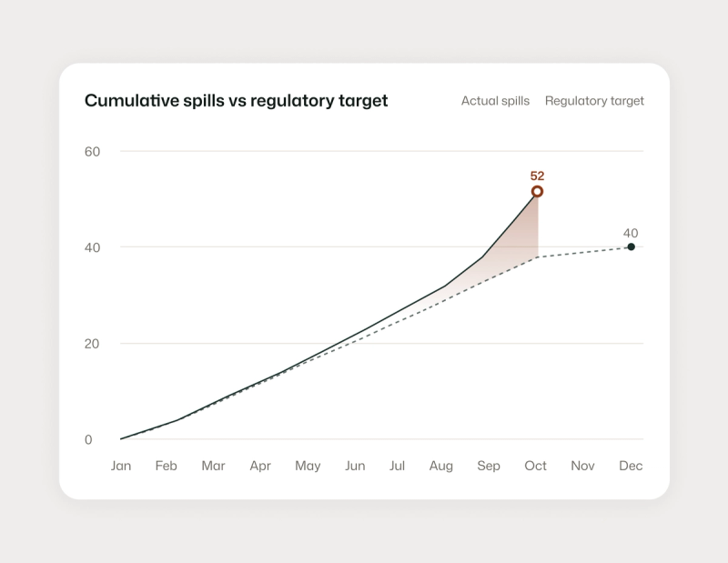Select the Dec axis label
728x563 pixels.
coord(631,466)
